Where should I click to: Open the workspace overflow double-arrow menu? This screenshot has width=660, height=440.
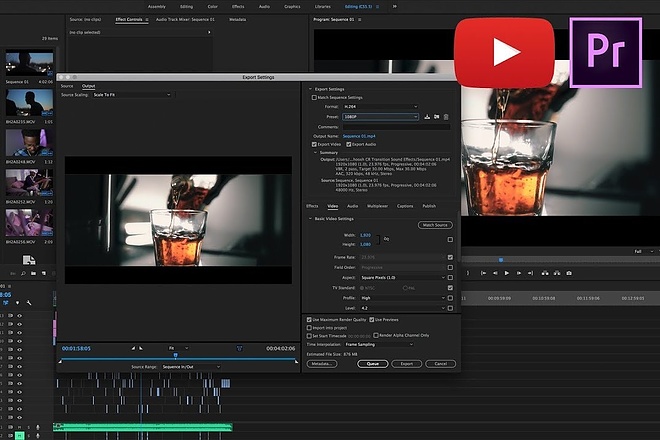click(x=394, y=6)
